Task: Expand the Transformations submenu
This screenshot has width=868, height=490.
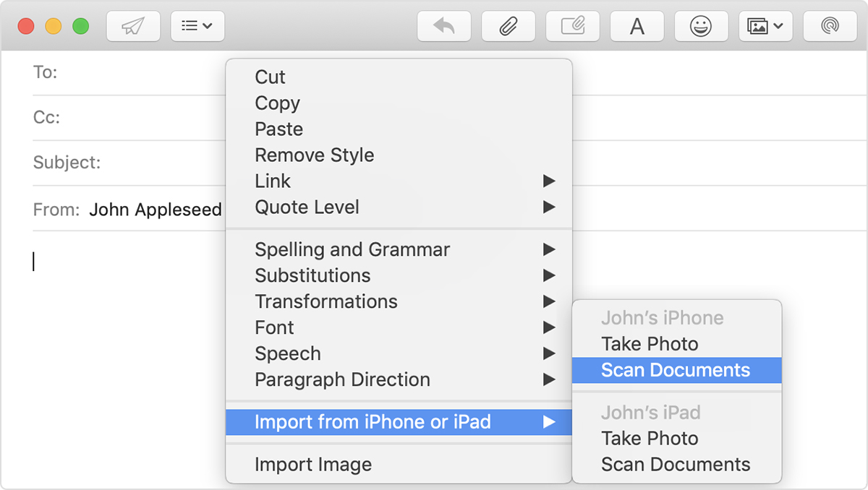Action: [399, 302]
